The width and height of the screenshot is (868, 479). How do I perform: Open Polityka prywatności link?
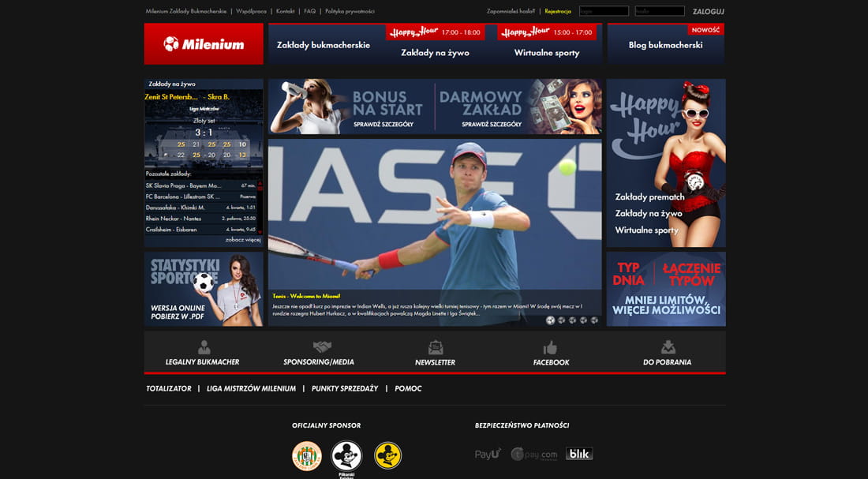click(350, 11)
